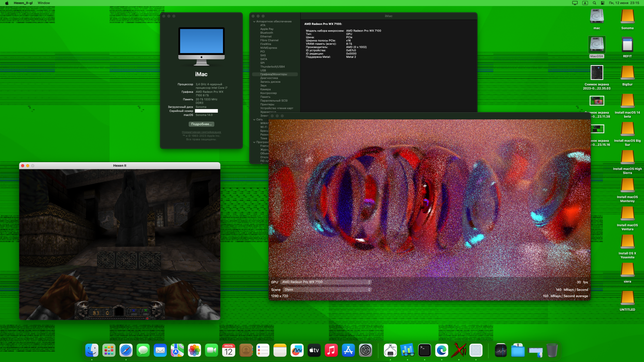Select Графика/Мониторы in sidebar
This screenshot has height=362, width=644.
[x=275, y=74]
